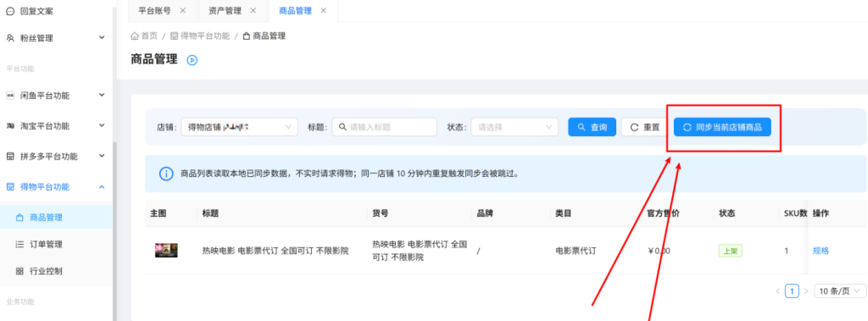Click the 标题 search input field
The image size is (868, 321).
(x=384, y=127)
